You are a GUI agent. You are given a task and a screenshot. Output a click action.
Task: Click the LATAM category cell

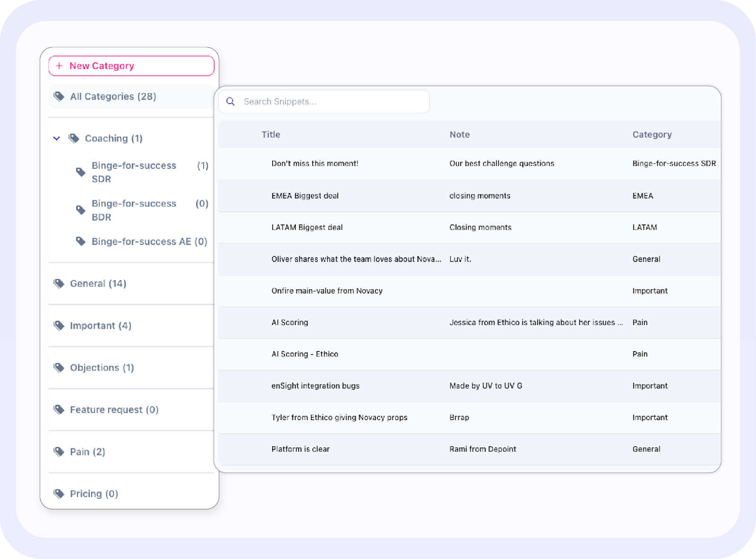[x=644, y=227]
